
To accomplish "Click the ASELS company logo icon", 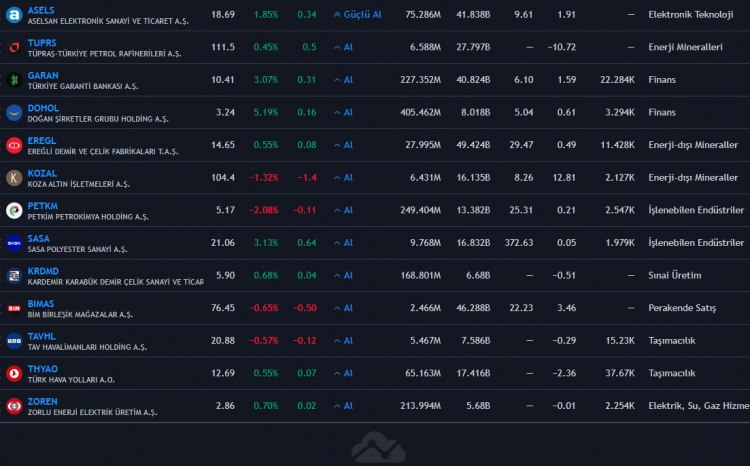I will coord(14,15).
